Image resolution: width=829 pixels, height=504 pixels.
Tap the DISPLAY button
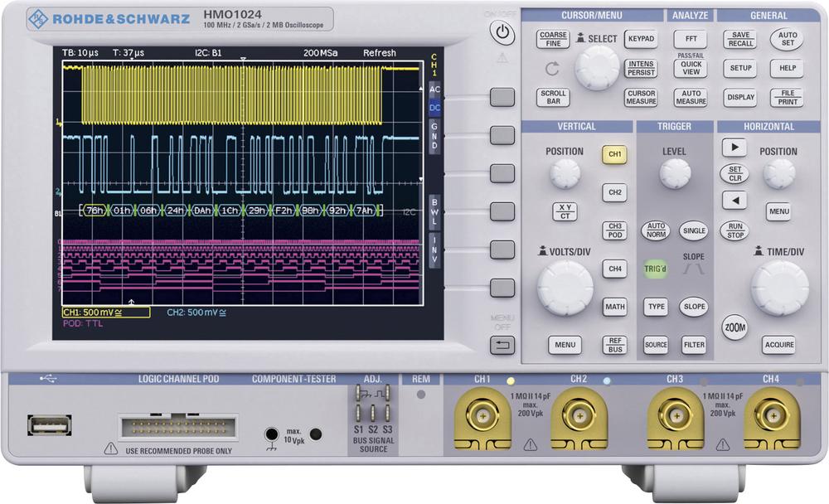(740, 97)
